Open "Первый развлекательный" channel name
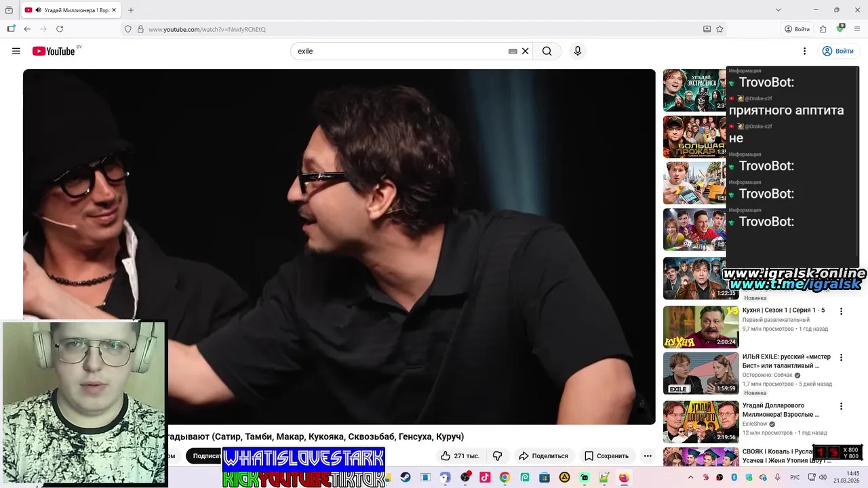Image resolution: width=868 pixels, height=488 pixels. 776,320
